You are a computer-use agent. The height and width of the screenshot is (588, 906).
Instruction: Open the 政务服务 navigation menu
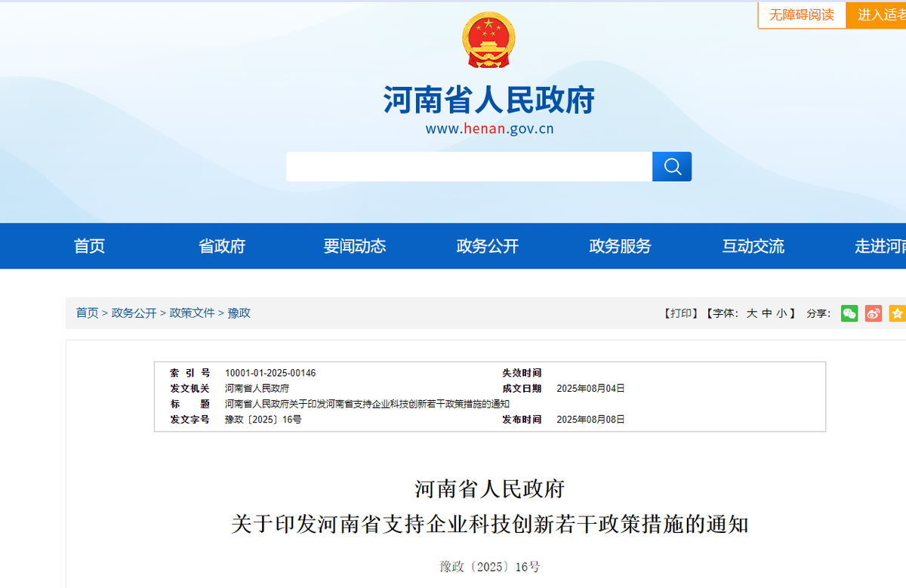pos(619,246)
